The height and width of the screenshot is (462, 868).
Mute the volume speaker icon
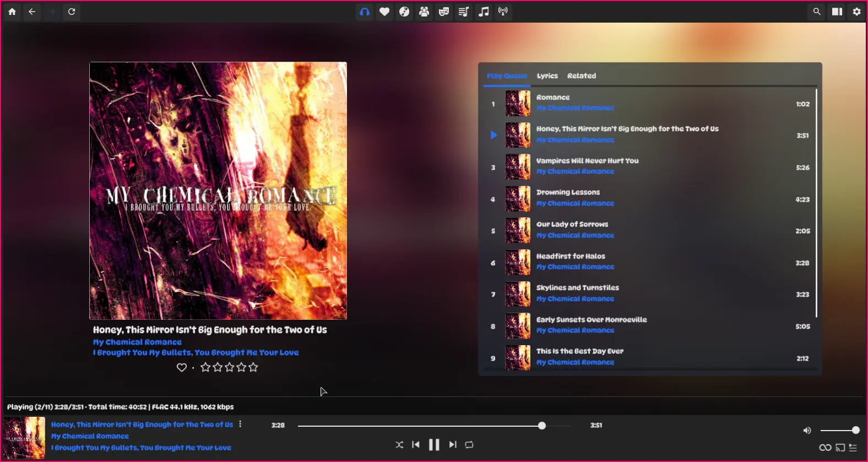(x=807, y=431)
